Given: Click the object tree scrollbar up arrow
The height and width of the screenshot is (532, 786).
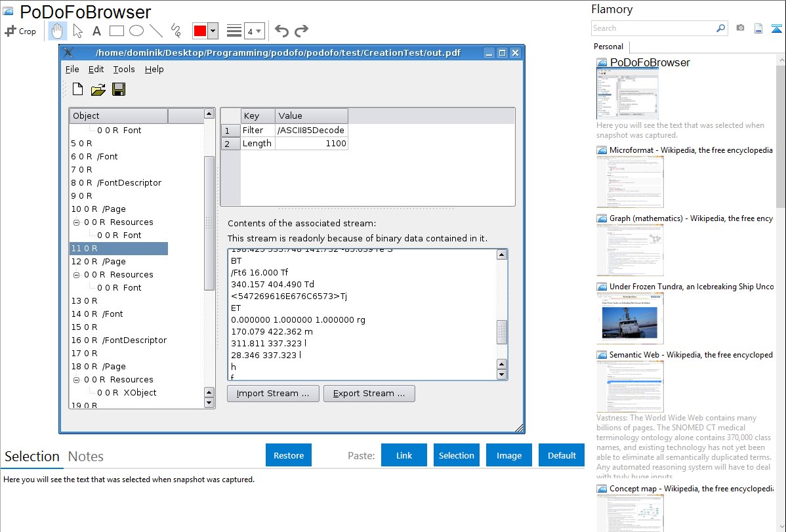Looking at the screenshot, I should click(x=209, y=114).
